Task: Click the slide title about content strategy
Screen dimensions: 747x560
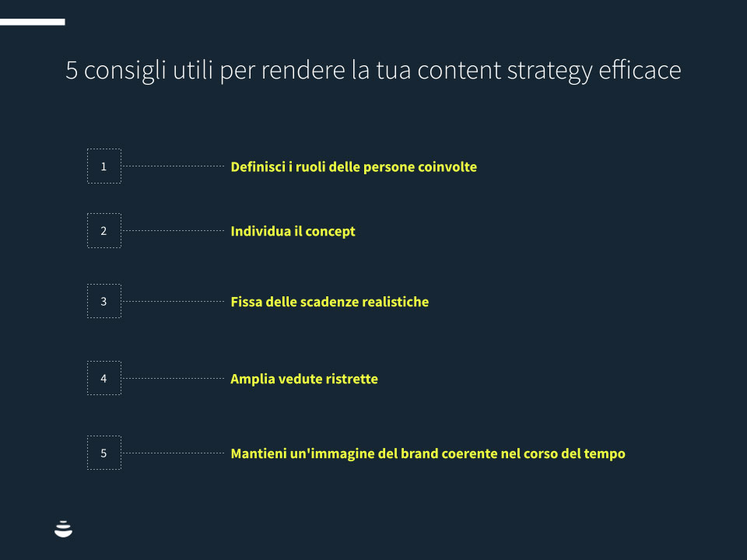Action: pos(373,71)
